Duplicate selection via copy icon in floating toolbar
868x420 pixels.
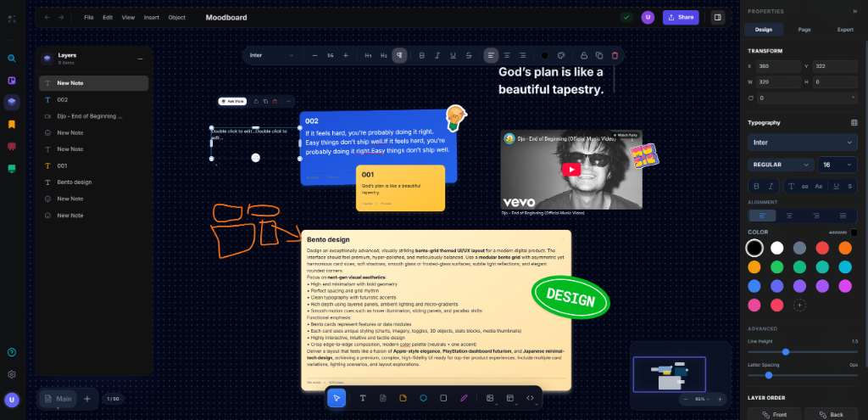pos(599,55)
